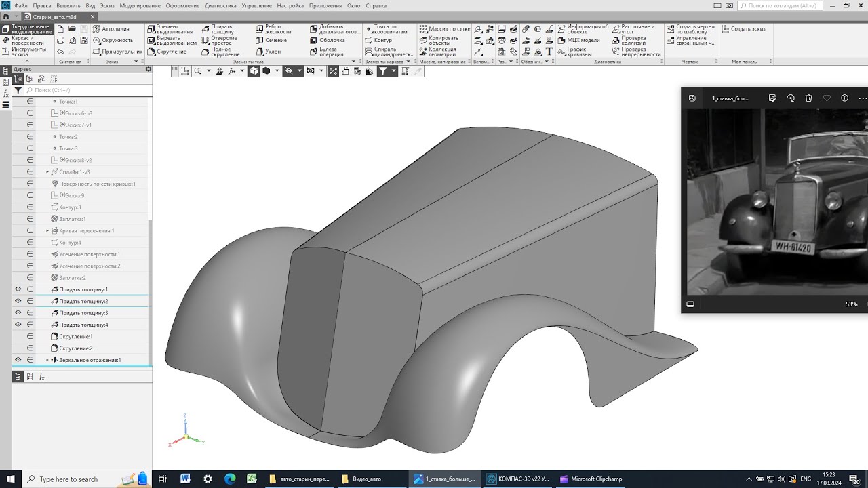Select the Окружность circle sketch tool

tap(113, 40)
